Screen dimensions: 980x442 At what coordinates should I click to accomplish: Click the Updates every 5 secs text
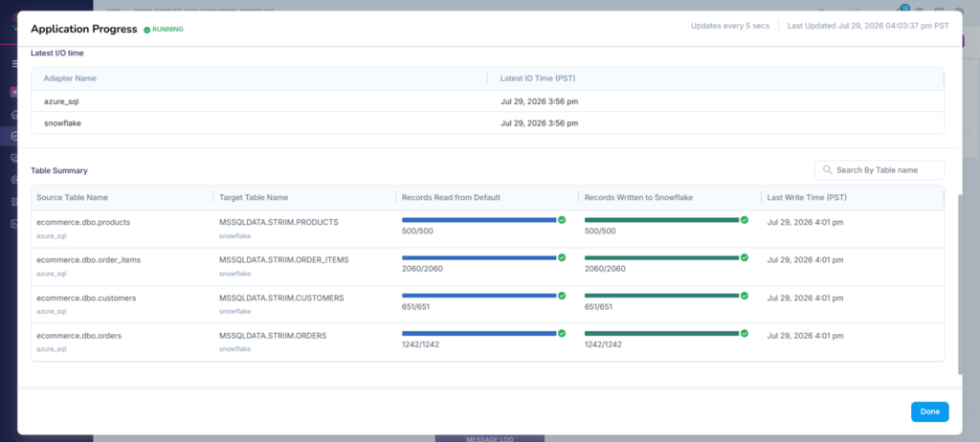click(730, 26)
